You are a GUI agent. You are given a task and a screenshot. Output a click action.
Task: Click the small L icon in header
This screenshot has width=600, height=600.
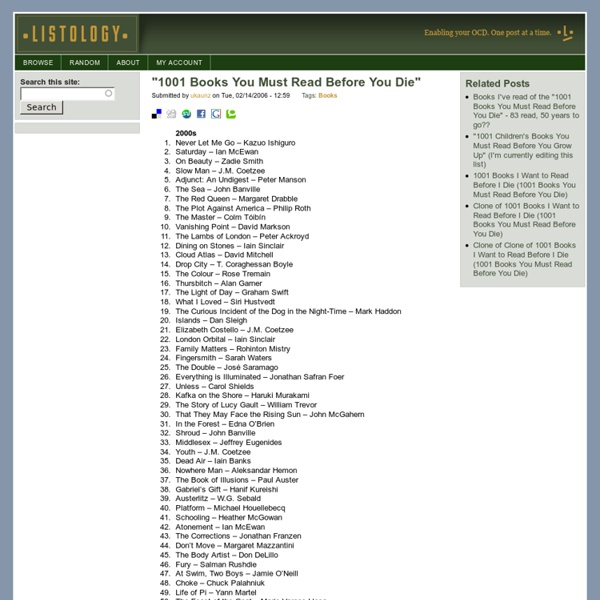(568, 33)
